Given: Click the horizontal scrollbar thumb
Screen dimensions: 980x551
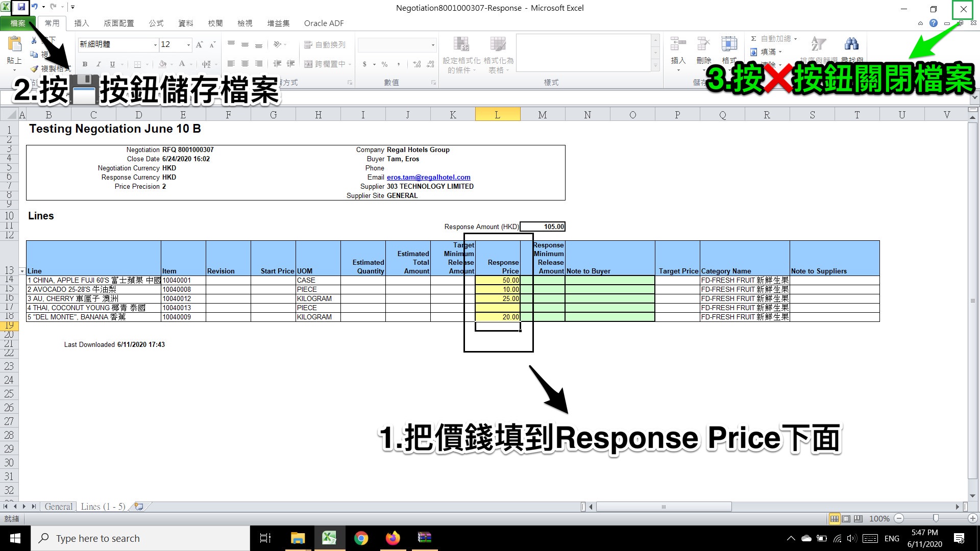Looking at the screenshot, I should pos(664,507).
